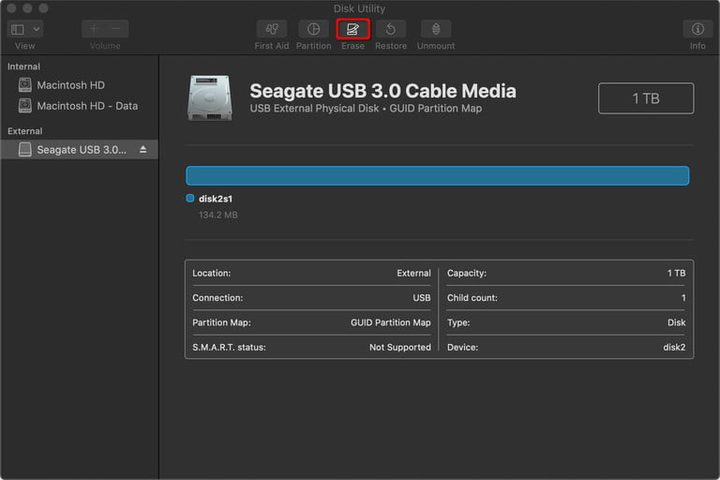
Task: Click the blue partition usage bar
Action: pos(437,176)
